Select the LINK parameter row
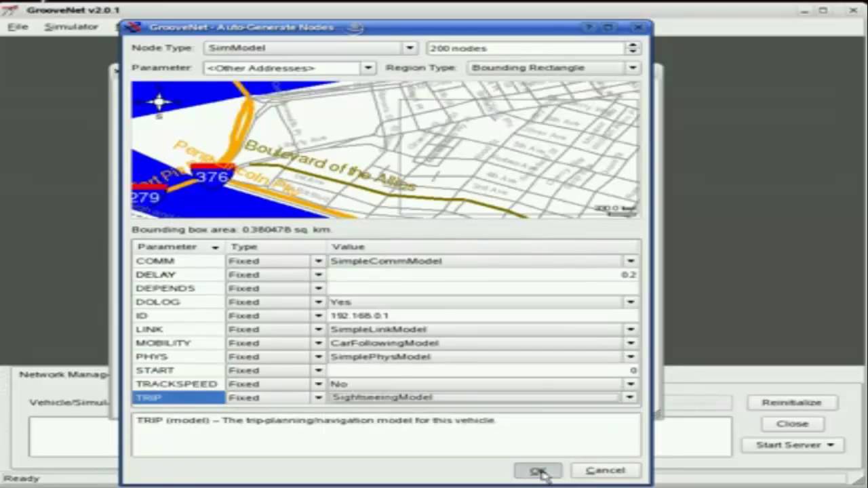Image resolution: width=868 pixels, height=488 pixels. [x=178, y=329]
